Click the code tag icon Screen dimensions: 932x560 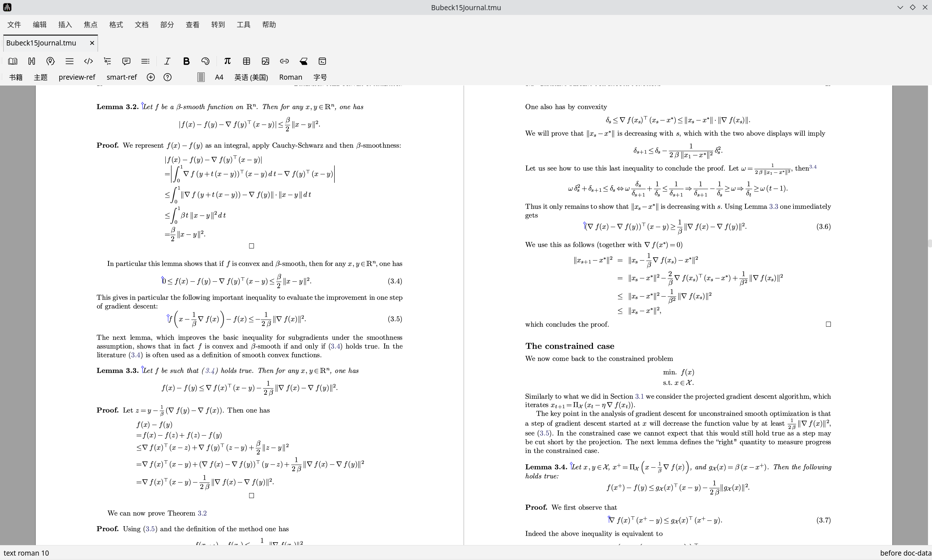tap(89, 61)
